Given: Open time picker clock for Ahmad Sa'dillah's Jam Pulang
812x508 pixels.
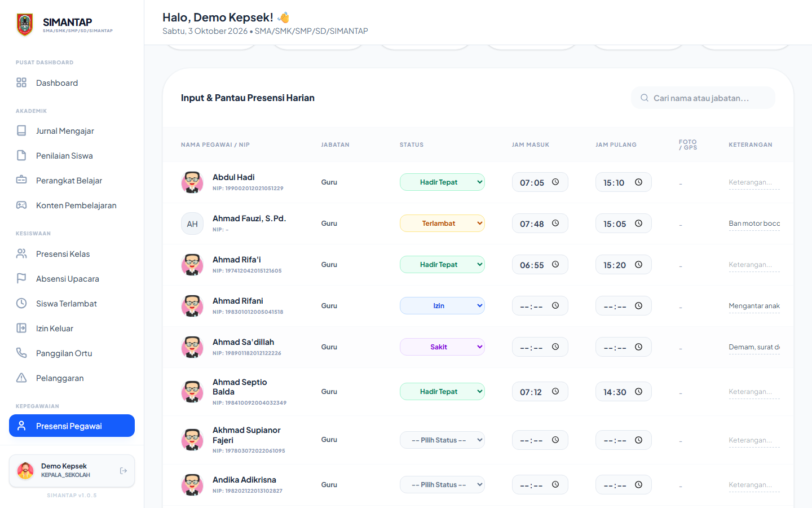Looking at the screenshot, I should click(639, 347).
